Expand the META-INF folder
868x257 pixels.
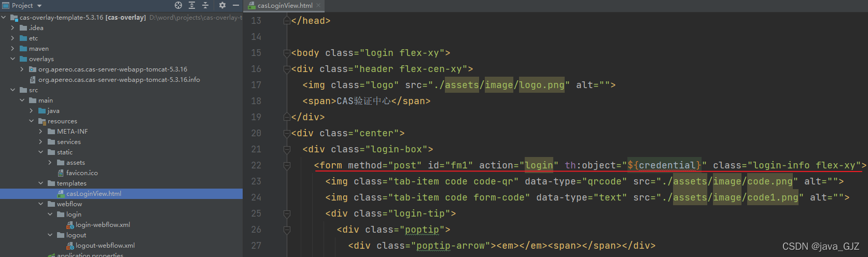pos(41,132)
